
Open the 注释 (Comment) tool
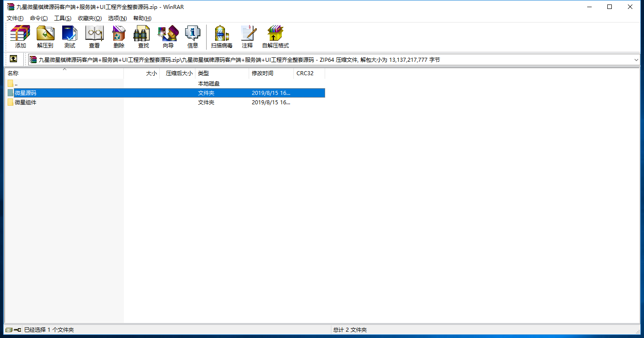pos(247,37)
